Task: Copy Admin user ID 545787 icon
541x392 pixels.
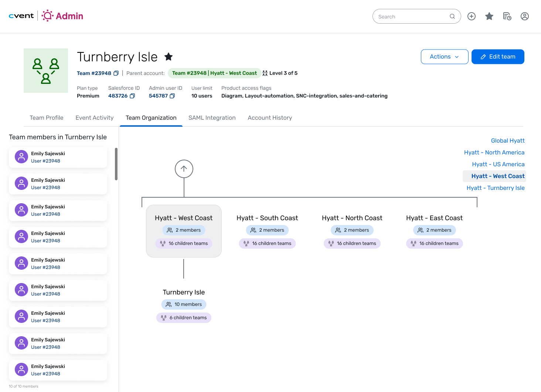Action: pyautogui.click(x=172, y=96)
